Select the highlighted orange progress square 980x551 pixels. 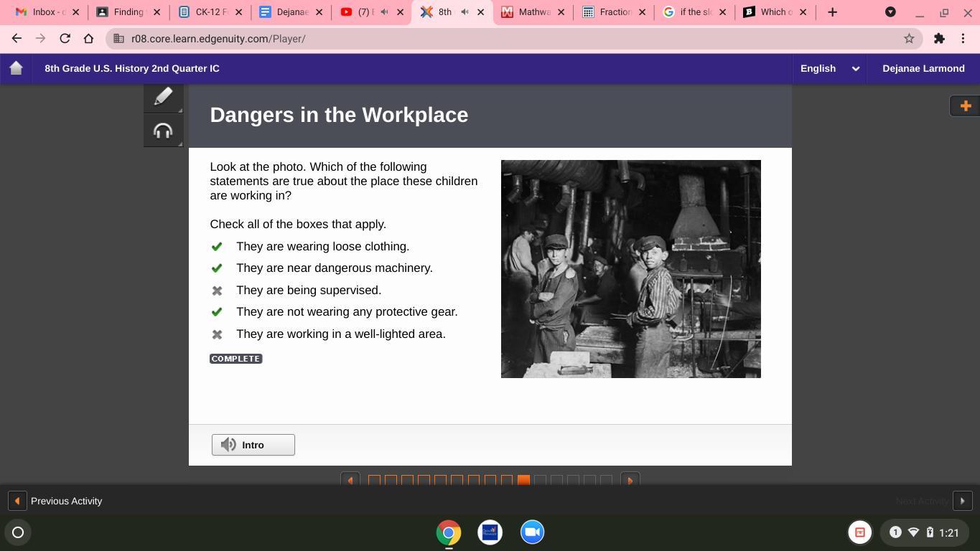tap(523, 480)
